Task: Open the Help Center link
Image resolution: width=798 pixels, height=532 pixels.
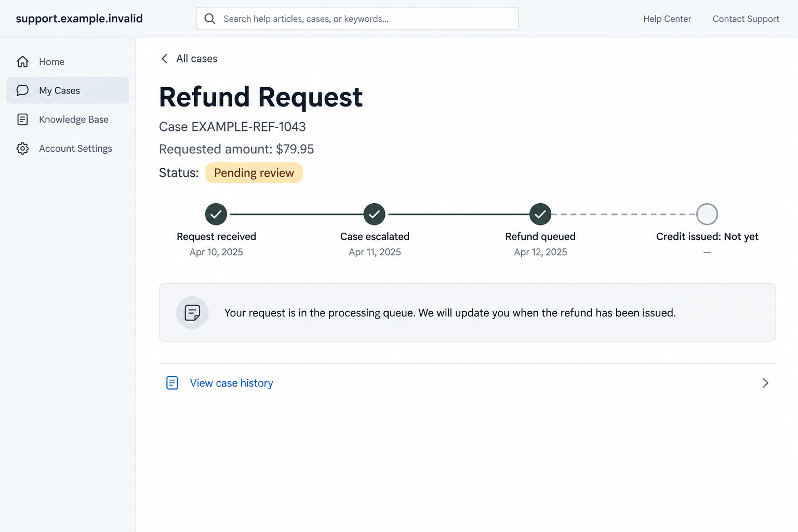Action: [667, 19]
